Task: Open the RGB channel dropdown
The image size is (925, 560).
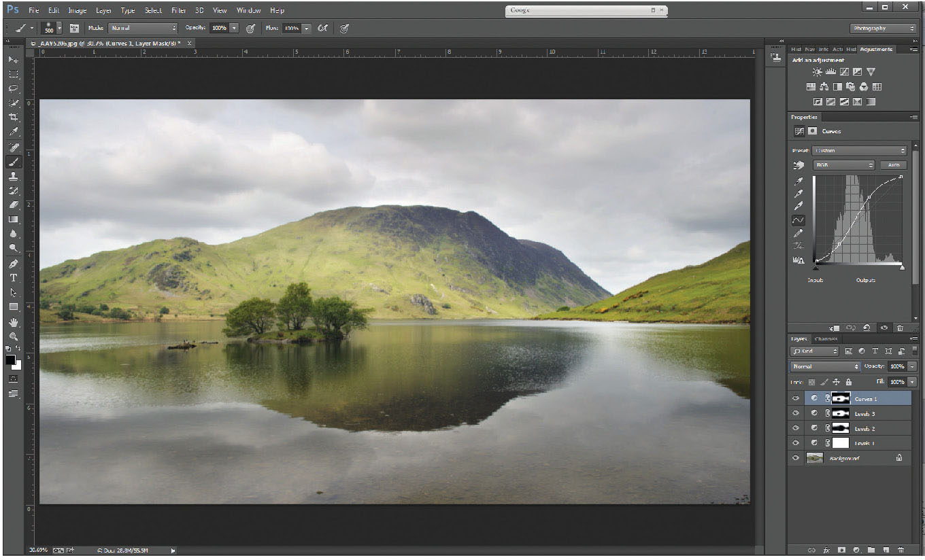Action: tap(843, 165)
